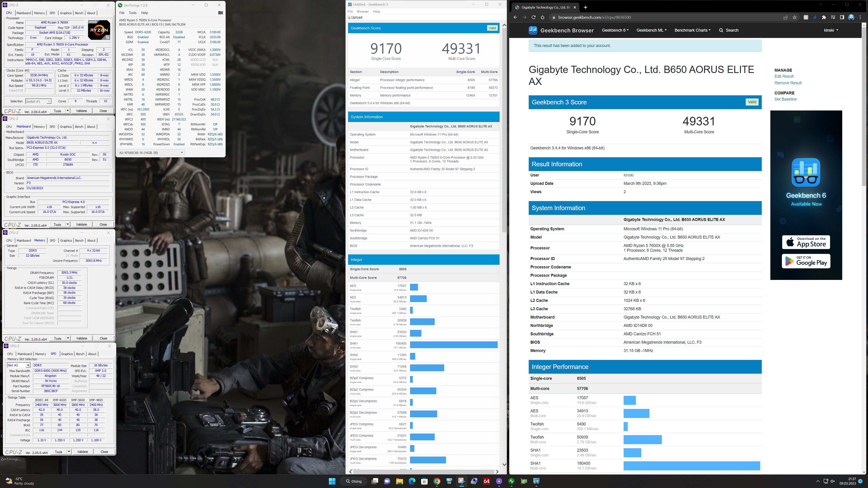Go back in the Chrome browser
868x488 pixels.
(515, 17)
